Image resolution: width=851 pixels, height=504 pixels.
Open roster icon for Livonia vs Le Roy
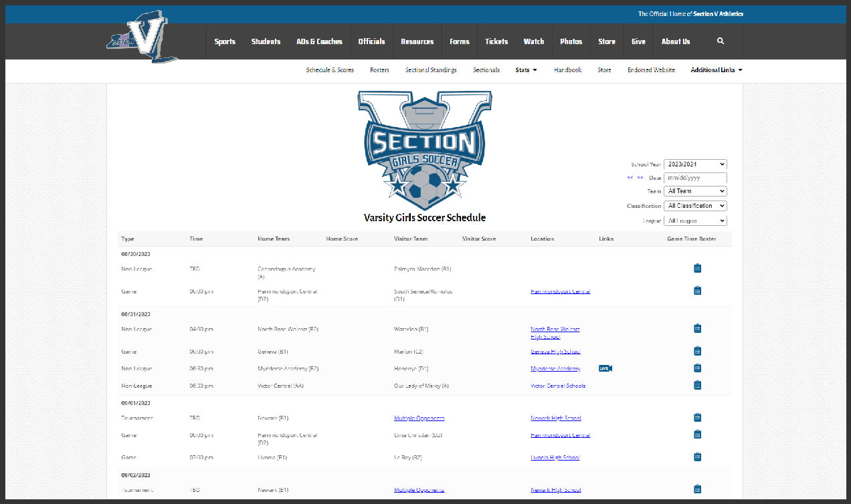[x=697, y=457]
